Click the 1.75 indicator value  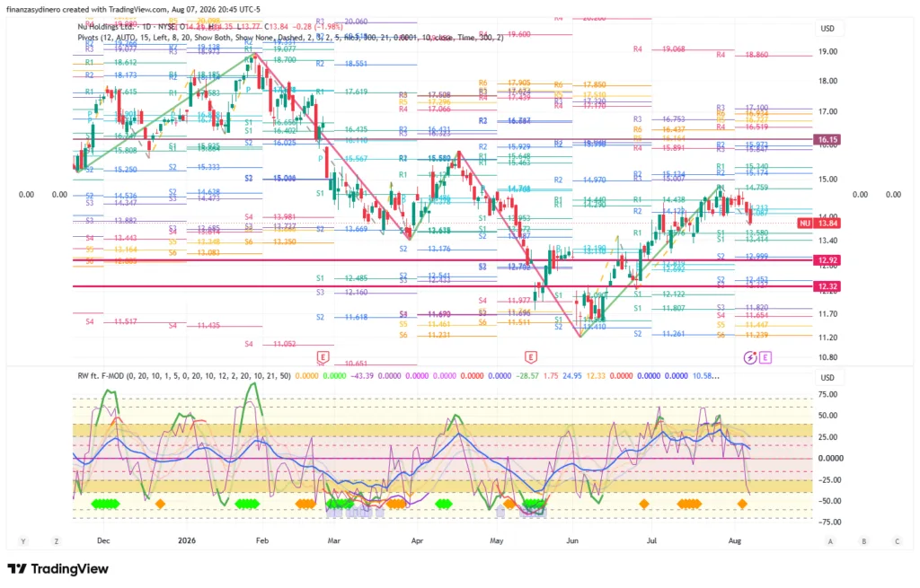[551, 375]
